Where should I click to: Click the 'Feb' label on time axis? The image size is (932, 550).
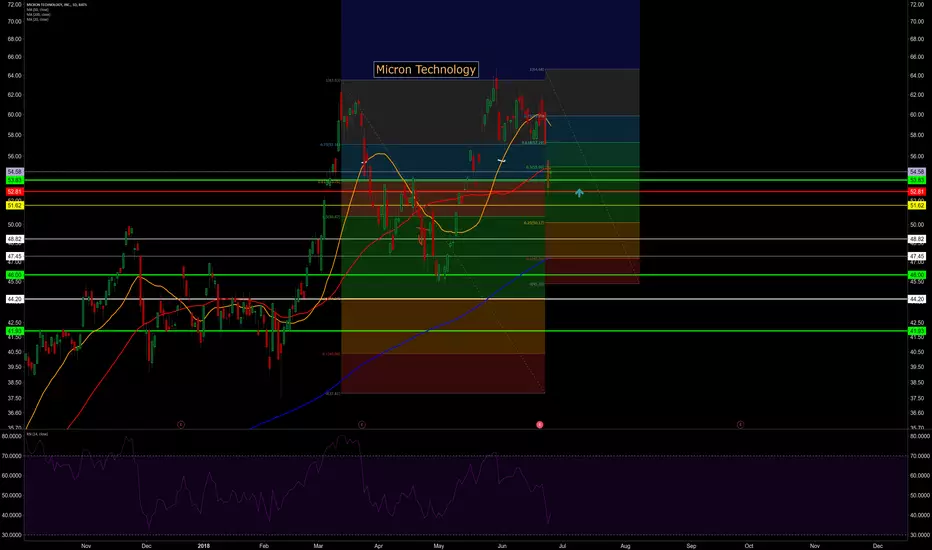(x=264, y=545)
